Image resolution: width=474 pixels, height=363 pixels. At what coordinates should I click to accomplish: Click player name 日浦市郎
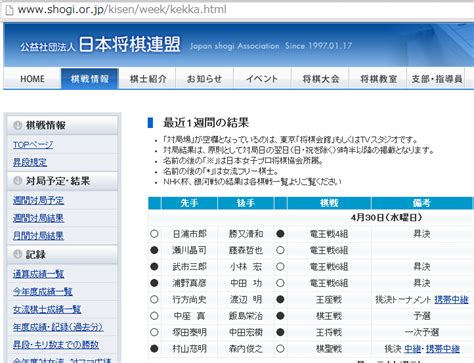point(189,234)
